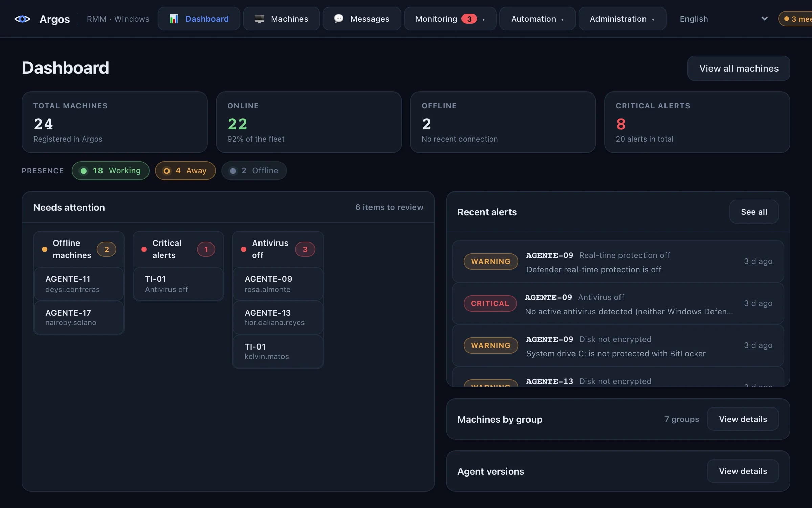This screenshot has height=508, width=812.
Task: Open AGENTE-13 fior.daliana.reyes entry
Action: click(x=278, y=317)
